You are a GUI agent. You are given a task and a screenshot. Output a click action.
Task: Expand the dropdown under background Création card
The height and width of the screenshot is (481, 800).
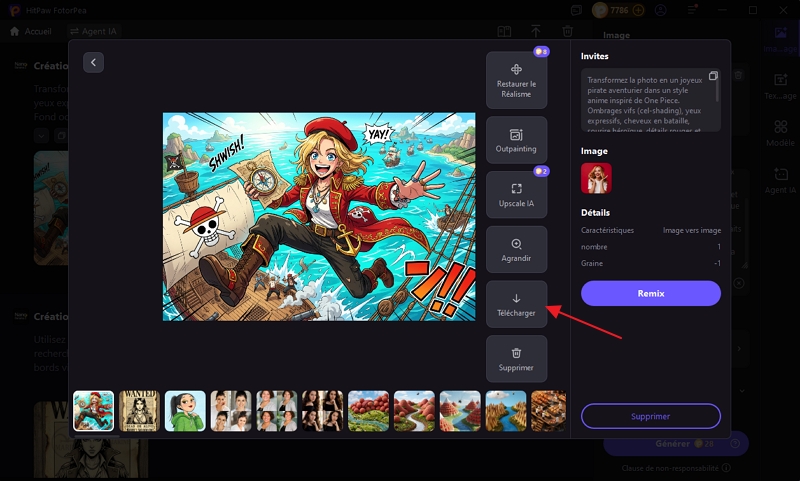41,136
